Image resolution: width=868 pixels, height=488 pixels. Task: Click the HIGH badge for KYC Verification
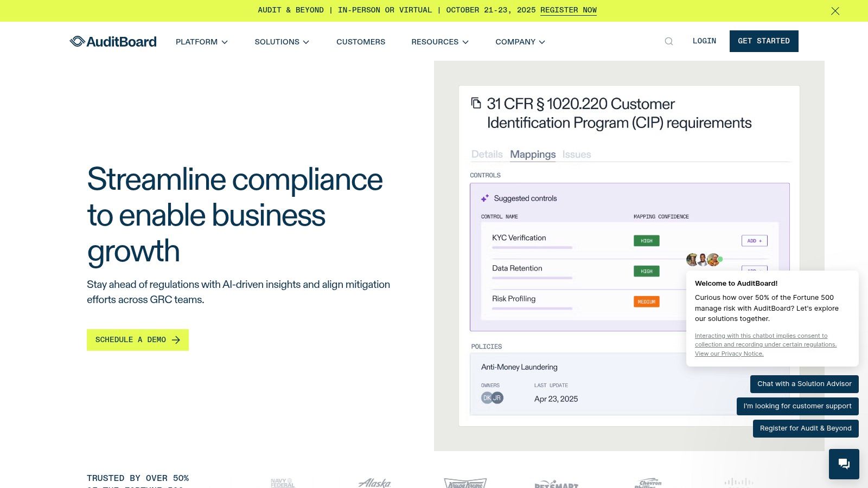pyautogui.click(x=647, y=241)
